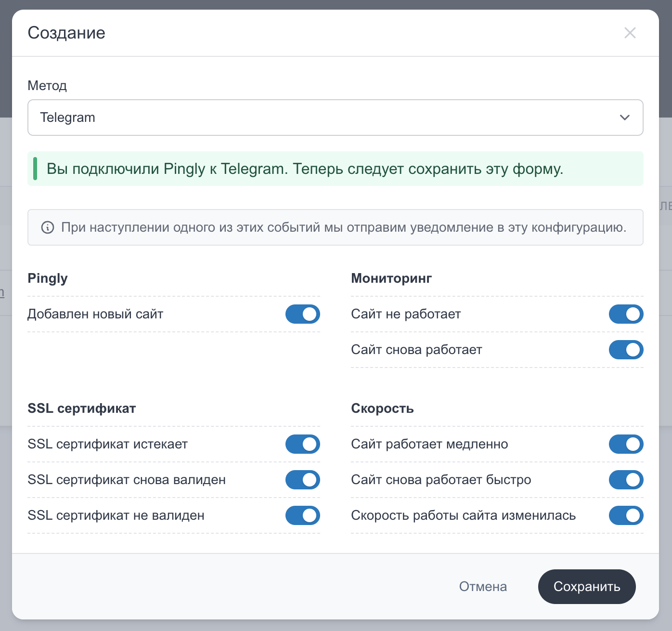672x631 pixels.
Task: Click the Сохранить button
Action: (x=587, y=587)
